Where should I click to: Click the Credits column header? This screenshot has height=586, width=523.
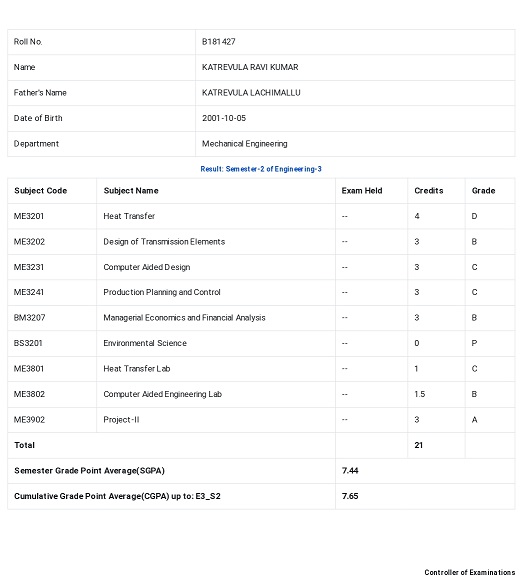pyautogui.click(x=429, y=191)
